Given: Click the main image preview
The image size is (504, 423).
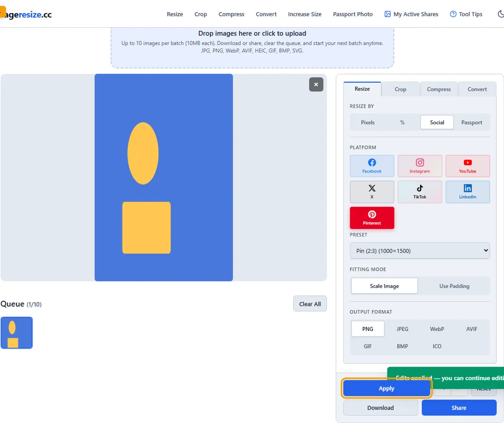Looking at the screenshot, I should [164, 177].
